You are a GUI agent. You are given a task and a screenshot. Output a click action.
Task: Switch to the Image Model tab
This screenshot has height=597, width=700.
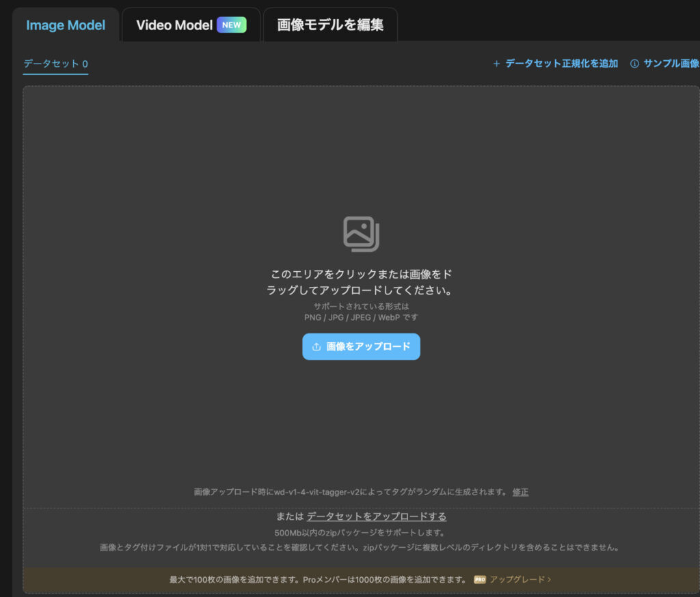pos(66,25)
